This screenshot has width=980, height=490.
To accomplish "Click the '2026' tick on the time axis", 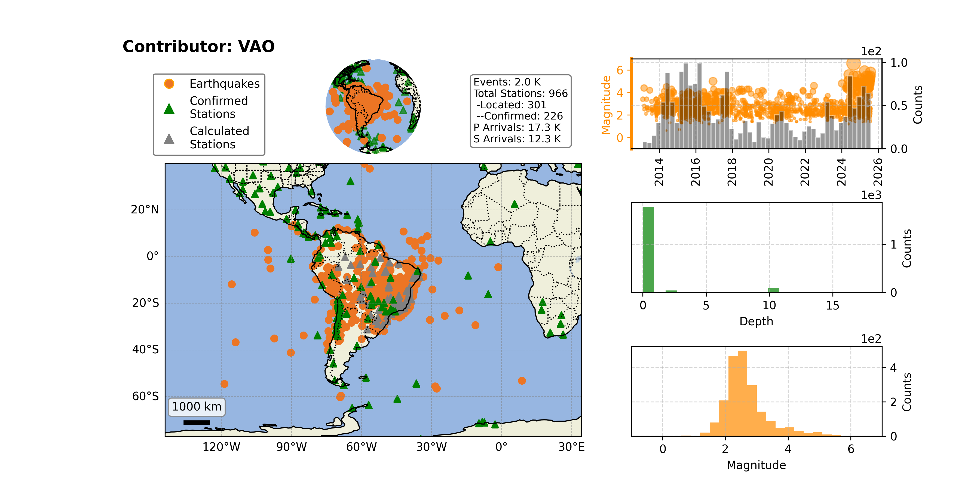I will coord(878,172).
